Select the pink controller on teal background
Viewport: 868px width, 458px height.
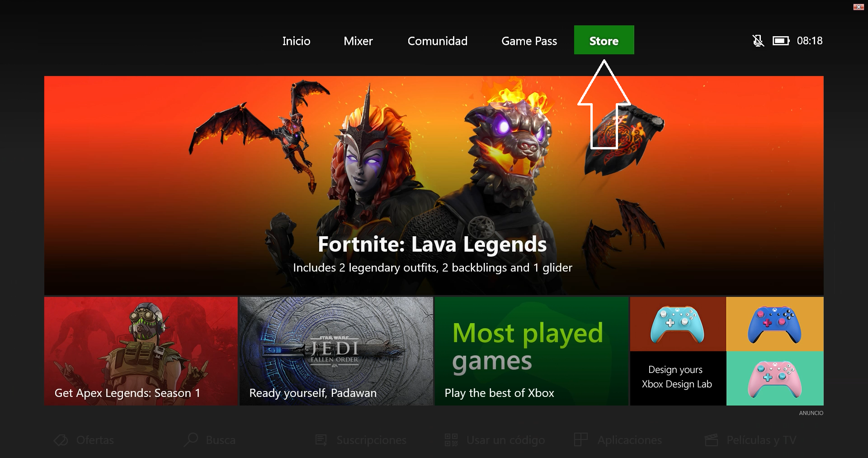point(775,378)
